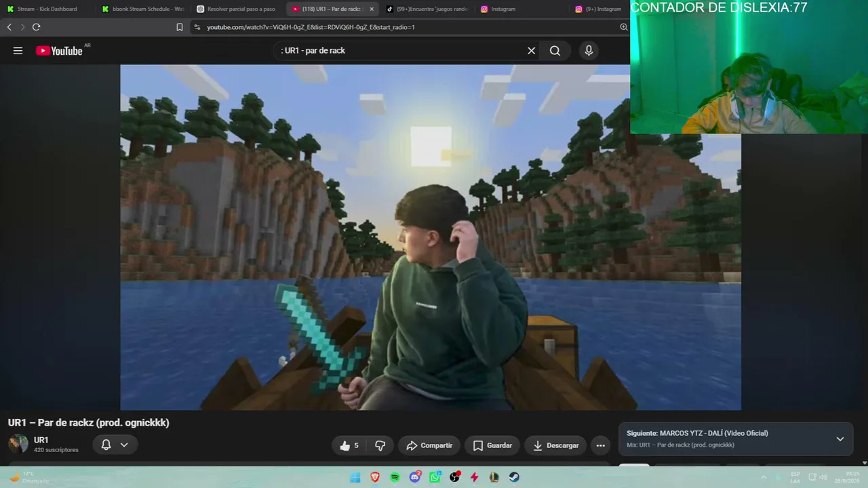Open the ESP LAA language switcher
The width and height of the screenshot is (868, 488).
coord(795,477)
